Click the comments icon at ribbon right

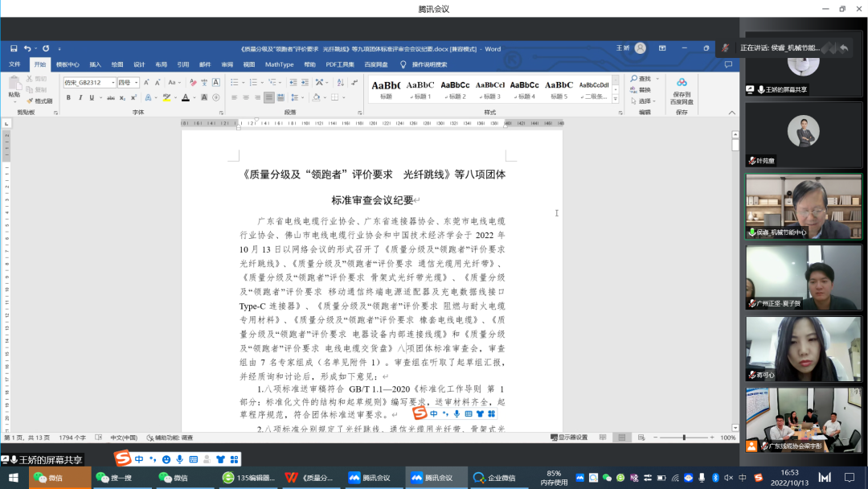pos(728,64)
